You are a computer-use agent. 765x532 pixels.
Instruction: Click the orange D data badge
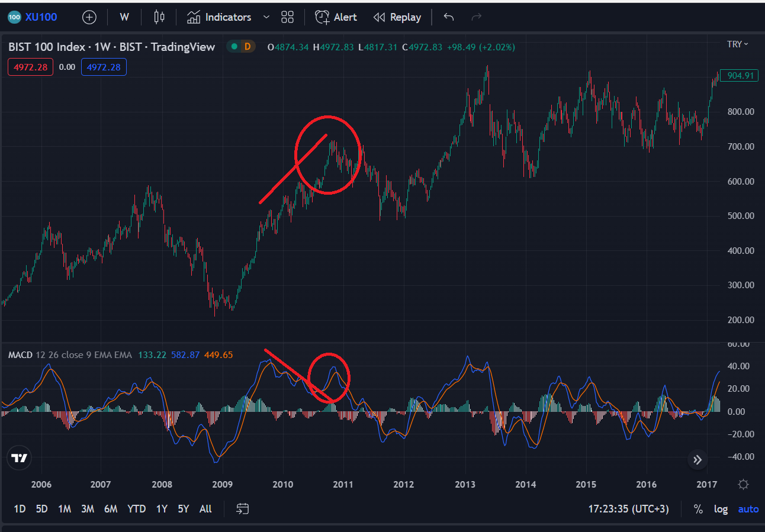tap(247, 47)
